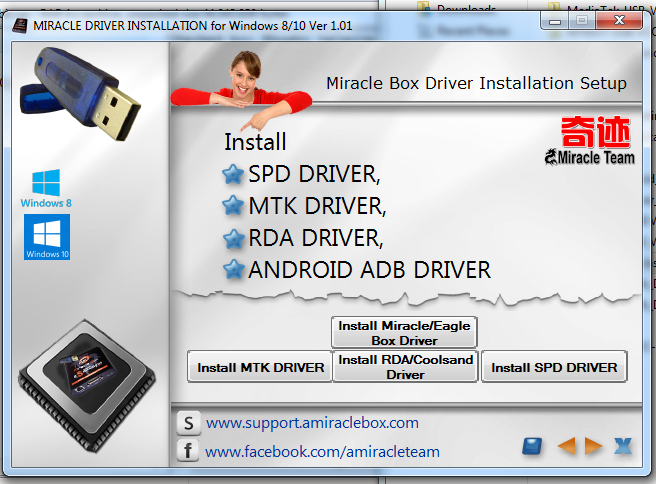Viewport: 656px width, 484px height.
Task: Close the Miracle Driver Installation window
Action: tap(619, 20)
